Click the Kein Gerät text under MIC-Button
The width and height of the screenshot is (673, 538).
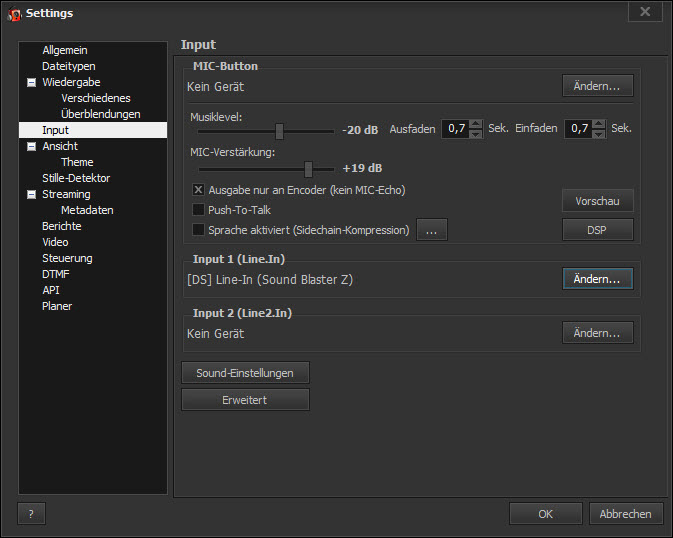[x=215, y=87]
